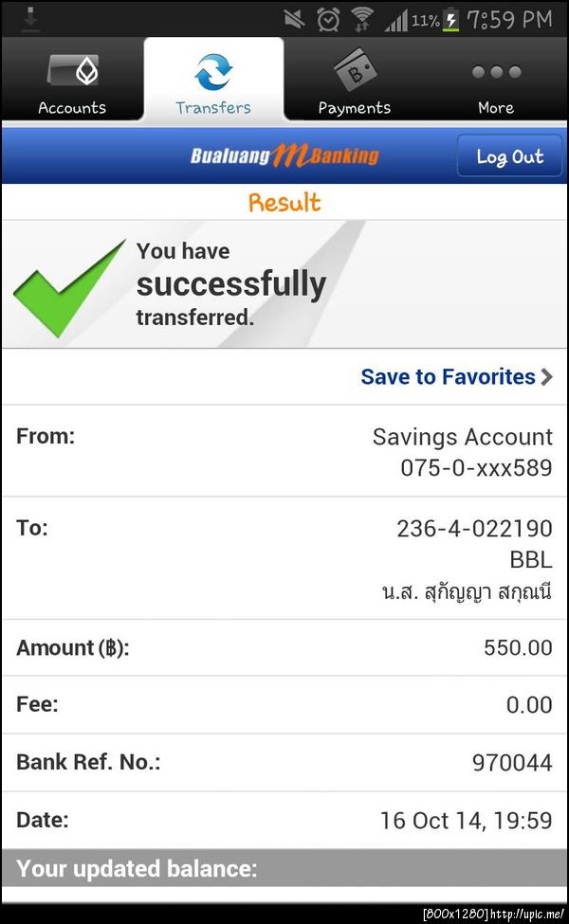Viewport: 569px width, 924px height.
Task: Tap the alarm clock status icon
Action: [x=328, y=19]
